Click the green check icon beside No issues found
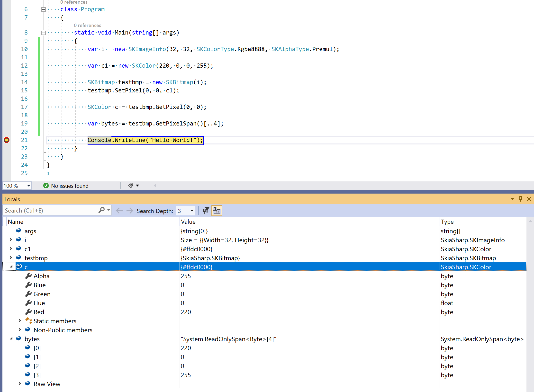 click(46, 186)
